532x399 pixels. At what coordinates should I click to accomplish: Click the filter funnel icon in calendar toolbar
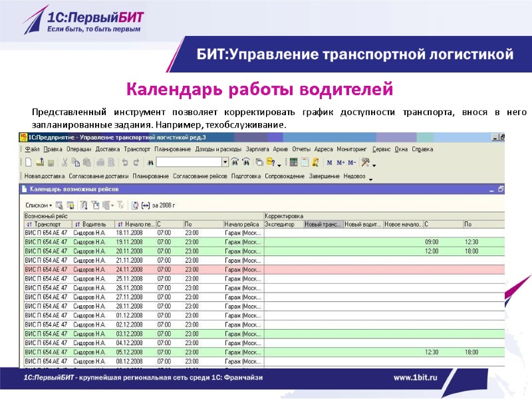[96, 205]
